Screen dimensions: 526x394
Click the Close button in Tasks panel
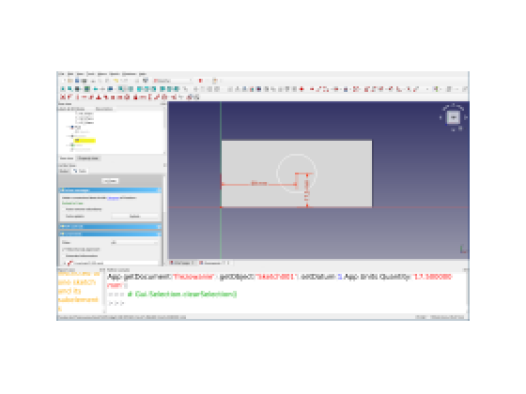coord(110,181)
